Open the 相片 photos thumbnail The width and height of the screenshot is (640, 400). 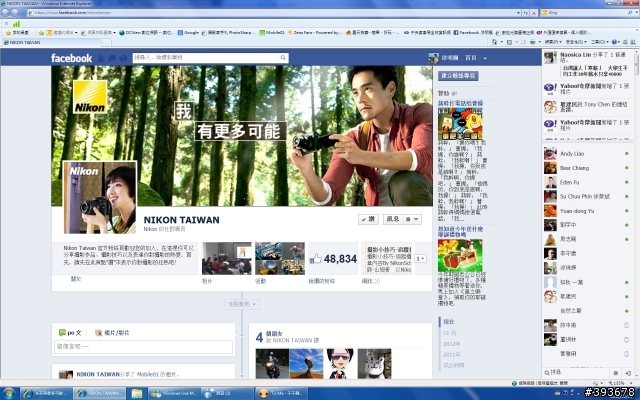pyautogui.click(x=227, y=258)
